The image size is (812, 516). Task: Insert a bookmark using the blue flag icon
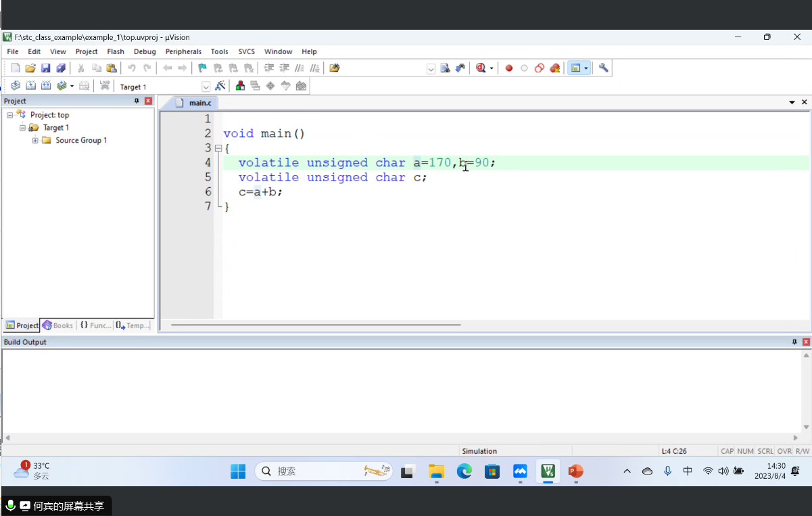(x=202, y=68)
